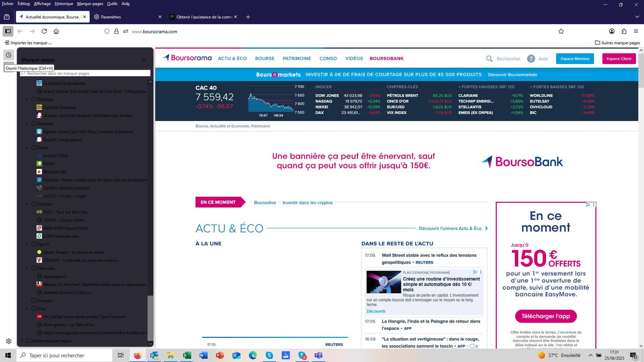Open tracking protection shield icon
This screenshot has height=362, width=644.
point(107,31)
